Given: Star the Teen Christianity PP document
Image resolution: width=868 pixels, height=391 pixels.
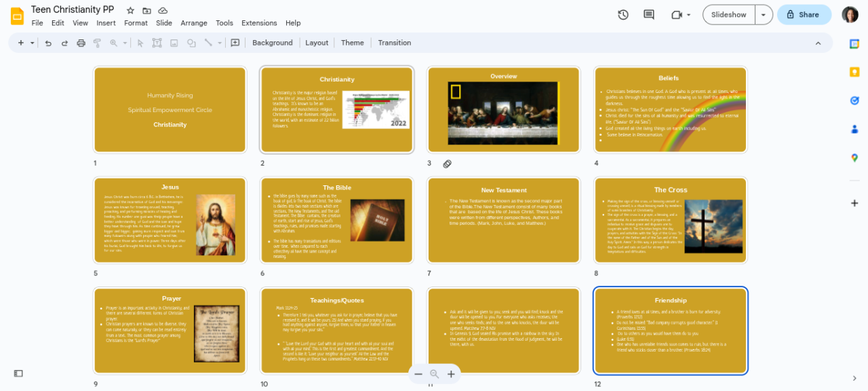Looking at the screenshot, I should click(130, 10).
